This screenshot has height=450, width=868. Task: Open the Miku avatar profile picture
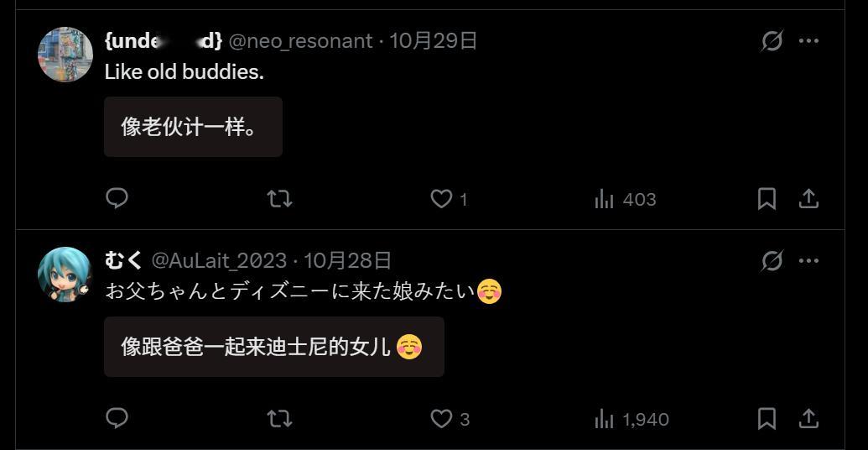65,274
